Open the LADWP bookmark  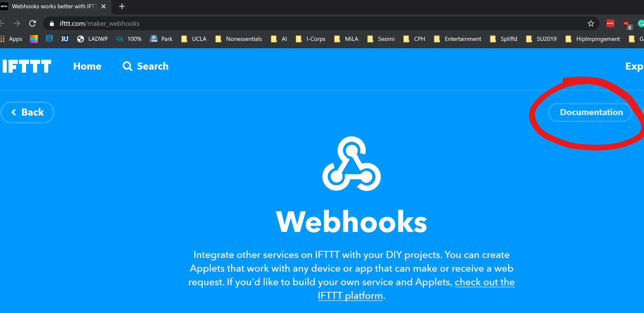[93, 39]
